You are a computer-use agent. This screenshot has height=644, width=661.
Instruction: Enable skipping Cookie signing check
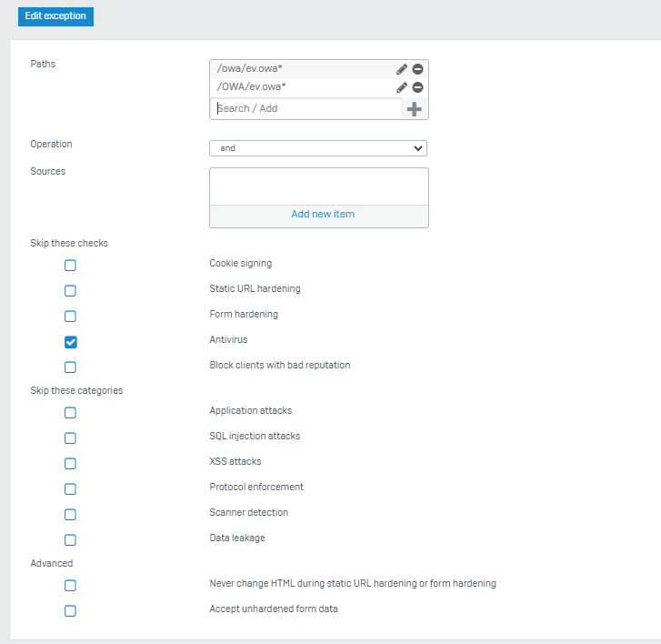[x=70, y=266]
